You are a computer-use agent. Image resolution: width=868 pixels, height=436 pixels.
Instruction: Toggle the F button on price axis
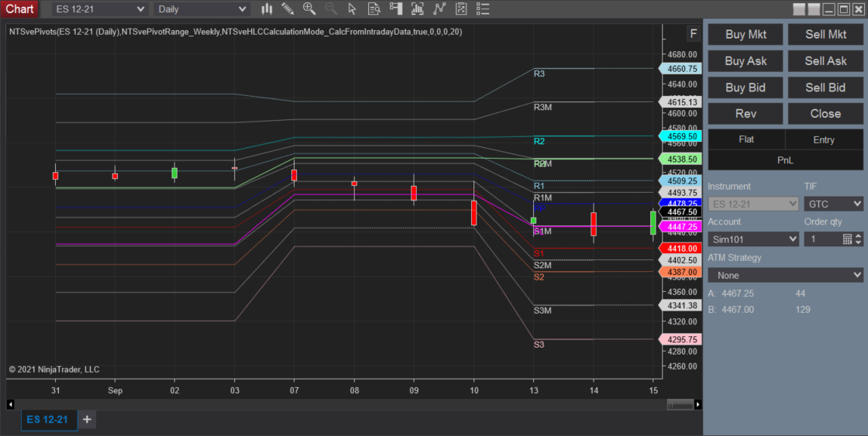point(693,35)
